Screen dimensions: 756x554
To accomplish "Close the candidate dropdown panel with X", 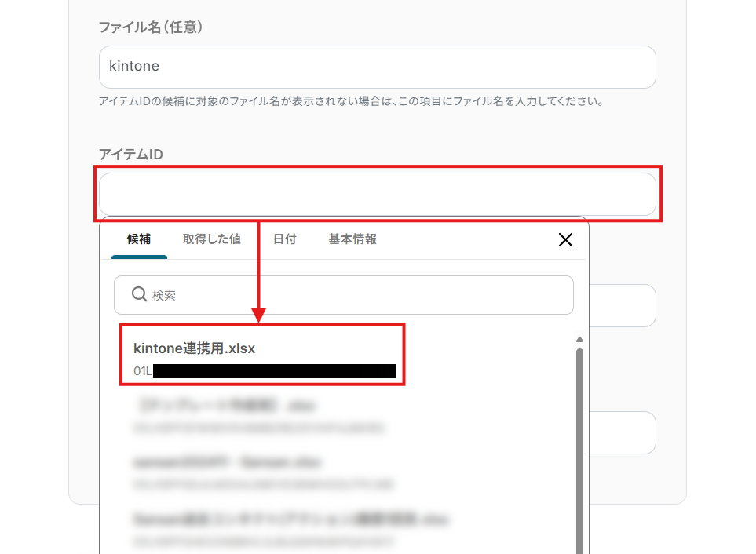I will click(x=565, y=240).
